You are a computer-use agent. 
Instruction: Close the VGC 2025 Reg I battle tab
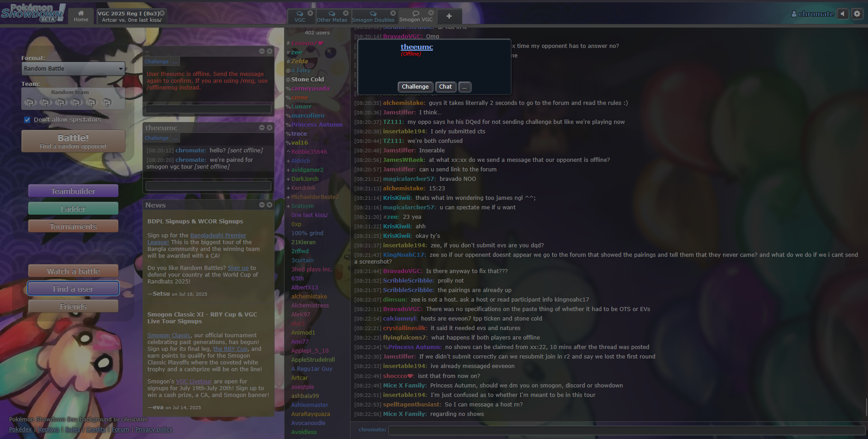[x=162, y=13]
